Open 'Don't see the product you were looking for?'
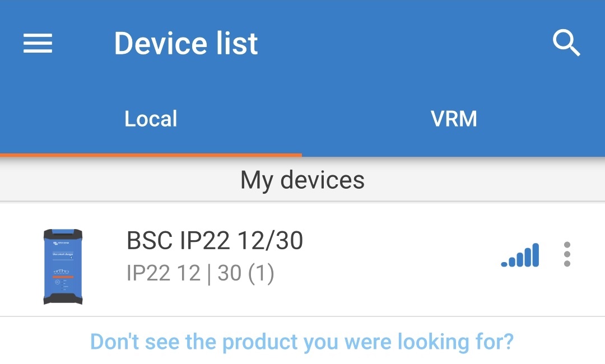The height and width of the screenshot is (364, 605). (302, 341)
